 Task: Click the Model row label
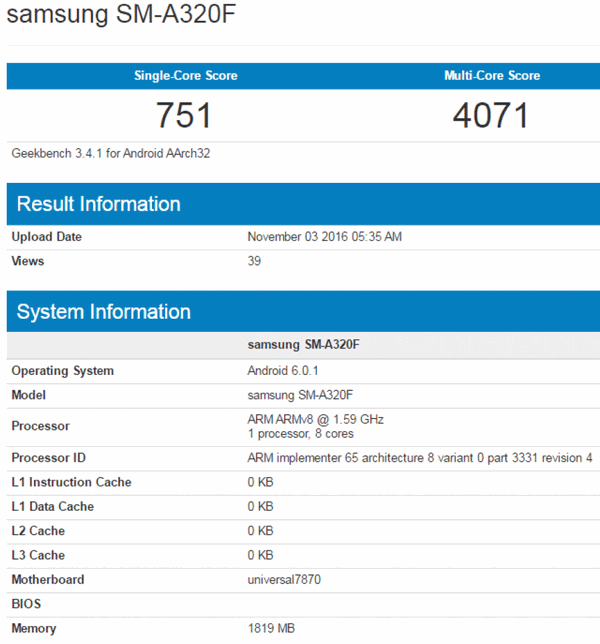pos(28,395)
